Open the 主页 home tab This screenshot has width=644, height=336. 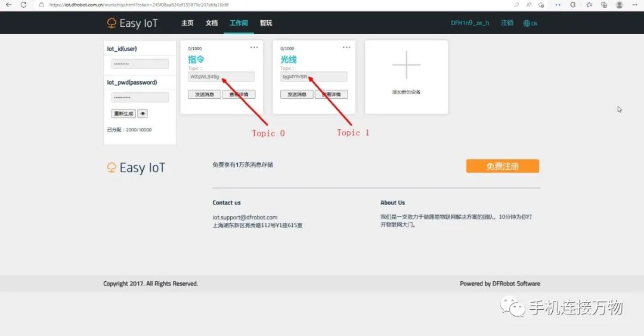(x=187, y=23)
